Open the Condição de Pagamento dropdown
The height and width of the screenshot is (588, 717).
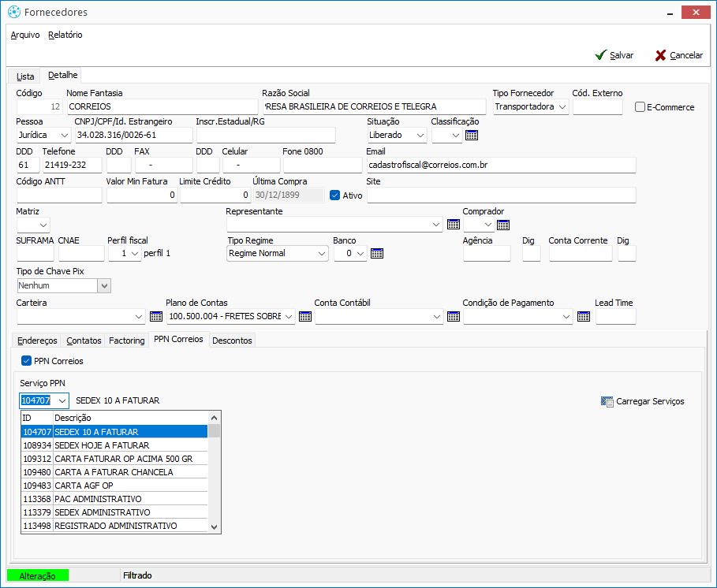coord(566,316)
